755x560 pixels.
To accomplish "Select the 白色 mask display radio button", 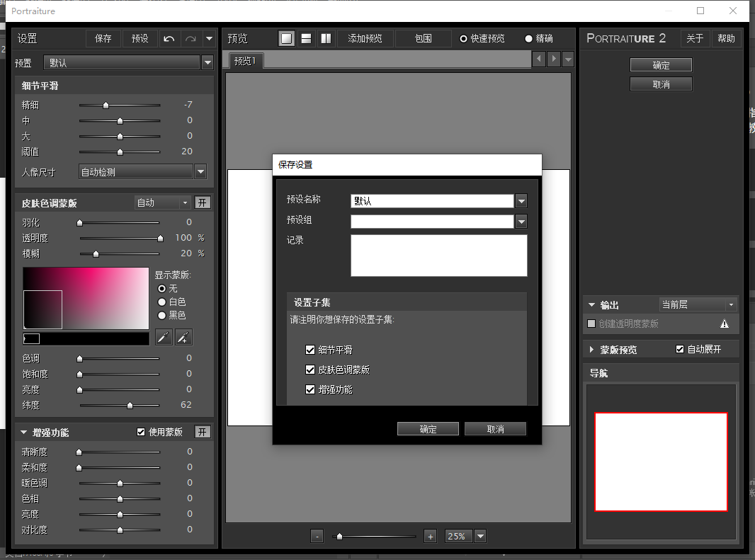I will tap(162, 302).
